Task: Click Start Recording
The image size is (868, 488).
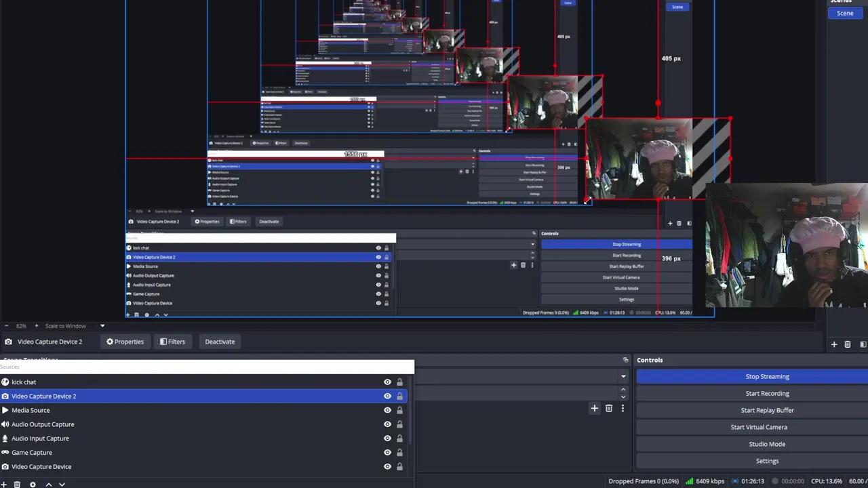Action: click(752, 393)
